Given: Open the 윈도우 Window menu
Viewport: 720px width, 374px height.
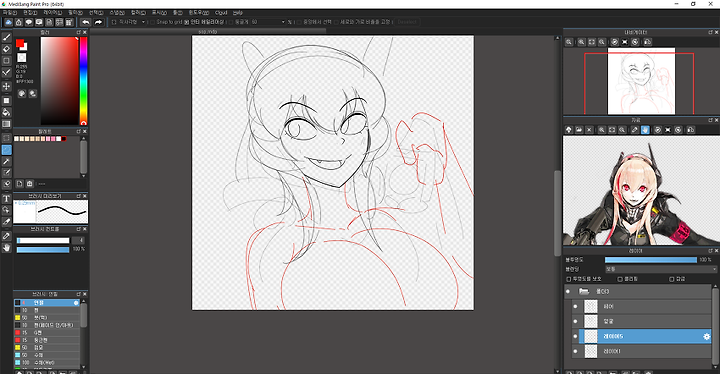Looking at the screenshot, I should pyautogui.click(x=199, y=13).
